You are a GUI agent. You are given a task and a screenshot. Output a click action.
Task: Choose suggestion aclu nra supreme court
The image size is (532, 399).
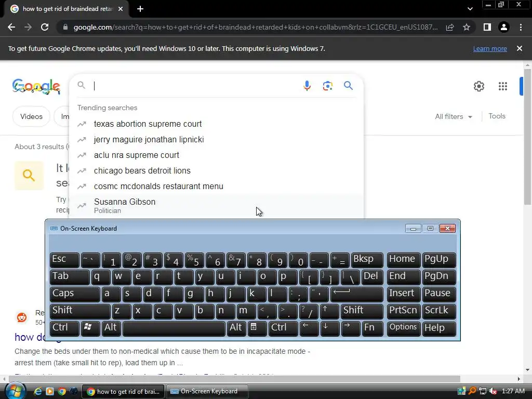(x=216, y=155)
